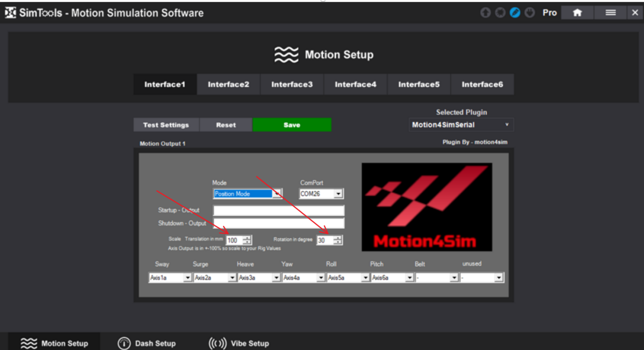The image size is (644, 350).
Task: Click the Vibe Setup speaker icon
Action: tap(217, 343)
